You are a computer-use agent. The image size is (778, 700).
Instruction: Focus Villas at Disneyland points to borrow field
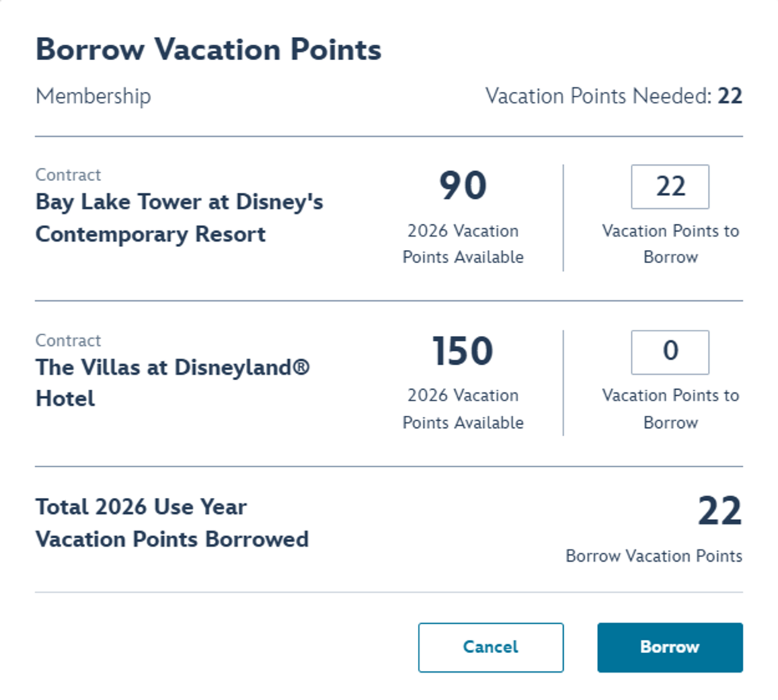670,352
